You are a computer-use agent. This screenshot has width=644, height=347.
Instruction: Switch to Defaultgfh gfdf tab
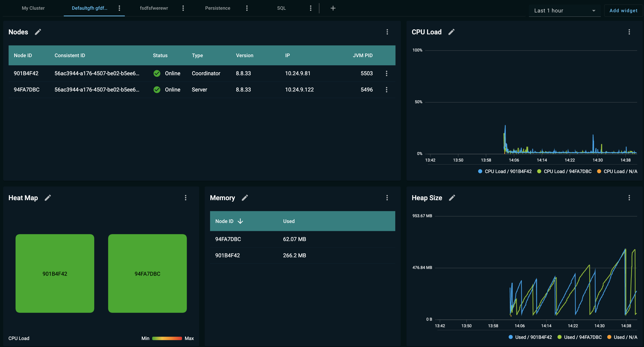pos(90,8)
